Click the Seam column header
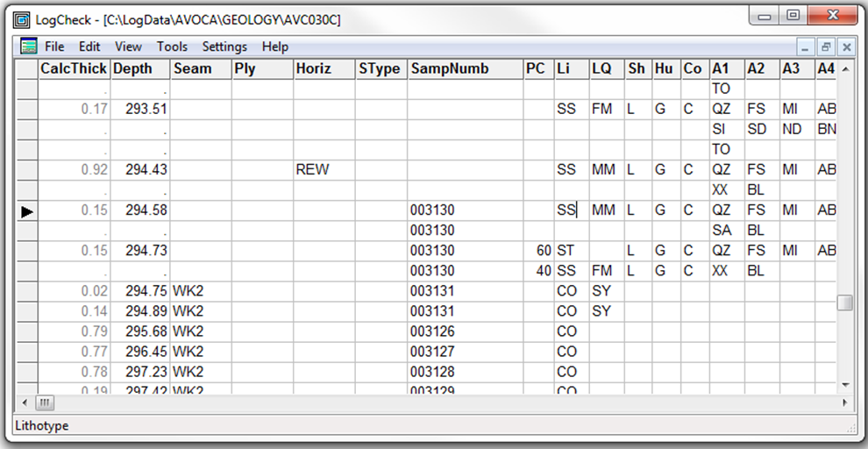Viewport: 868px width, 449px height. point(201,68)
